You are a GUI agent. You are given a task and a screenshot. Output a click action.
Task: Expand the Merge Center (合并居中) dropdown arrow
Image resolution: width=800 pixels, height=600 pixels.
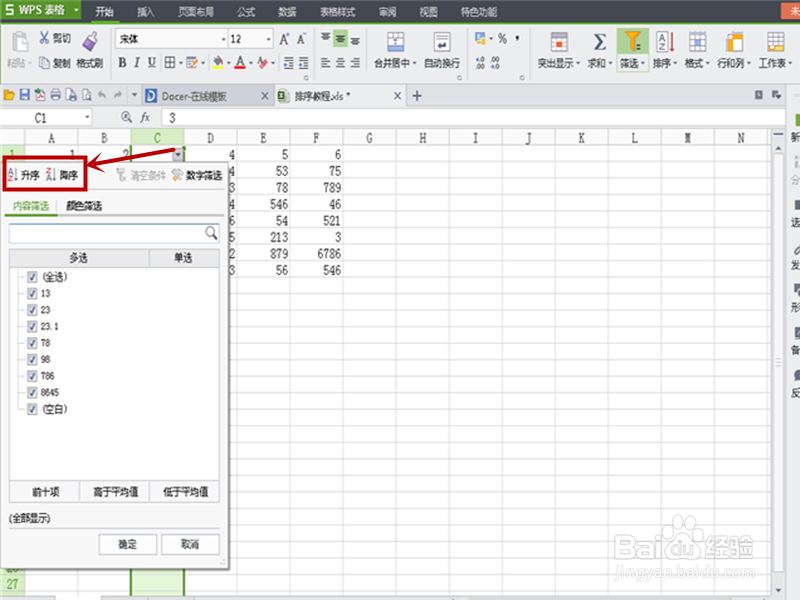[414, 64]
